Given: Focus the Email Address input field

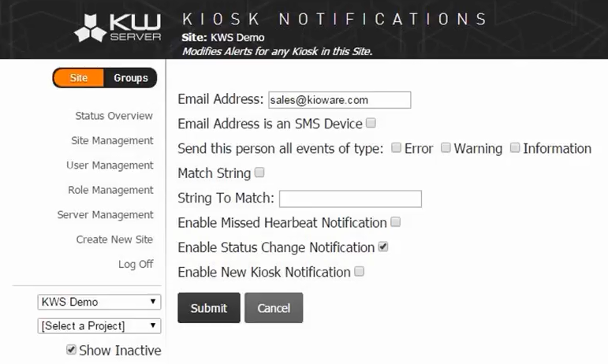Looking at the screenshot, I should 339,100.
